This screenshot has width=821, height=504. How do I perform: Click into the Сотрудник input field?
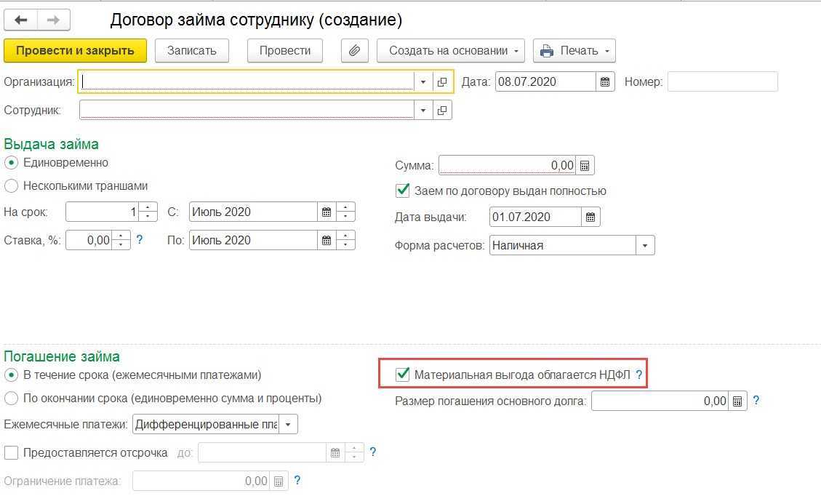click(247, 111)
